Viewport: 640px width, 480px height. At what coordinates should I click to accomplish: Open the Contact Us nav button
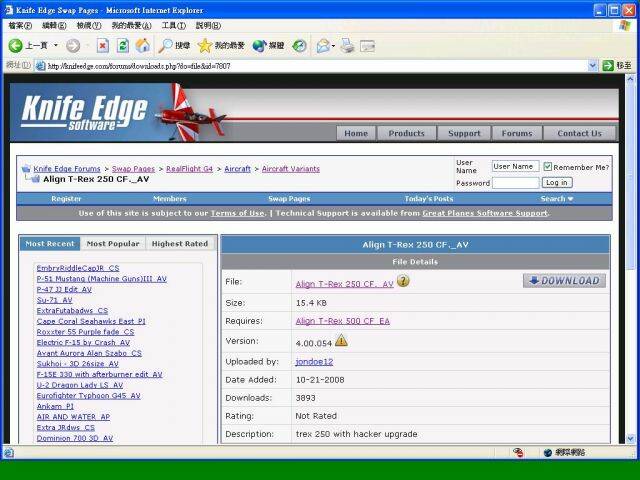(x=580, y=133)
